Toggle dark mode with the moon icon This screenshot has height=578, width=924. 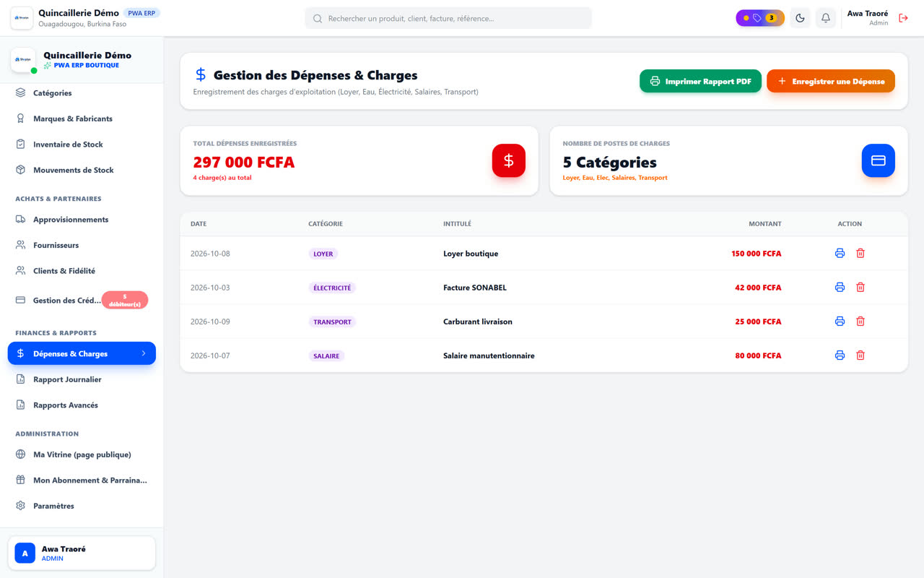(800, 18)
